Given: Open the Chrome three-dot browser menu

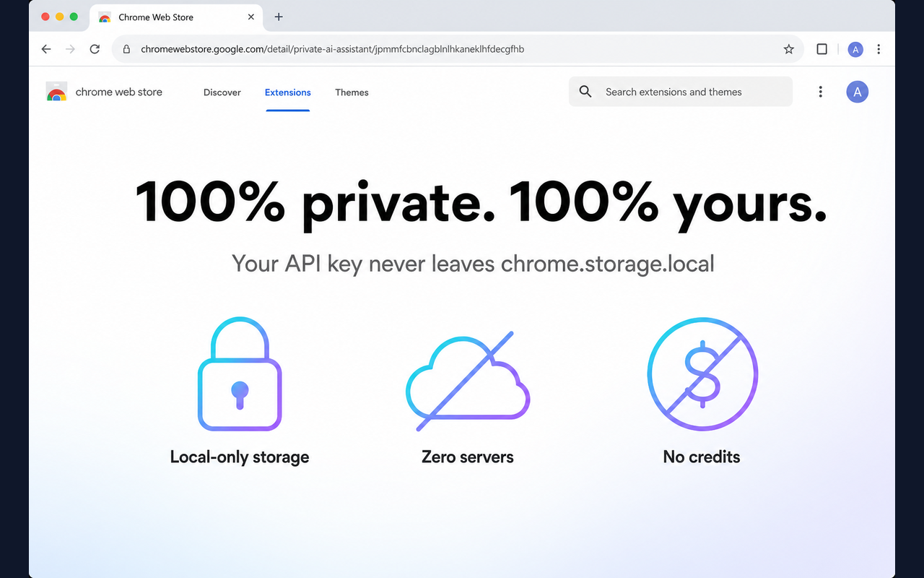Looking at the screenshot, I should tap(879, 49).
